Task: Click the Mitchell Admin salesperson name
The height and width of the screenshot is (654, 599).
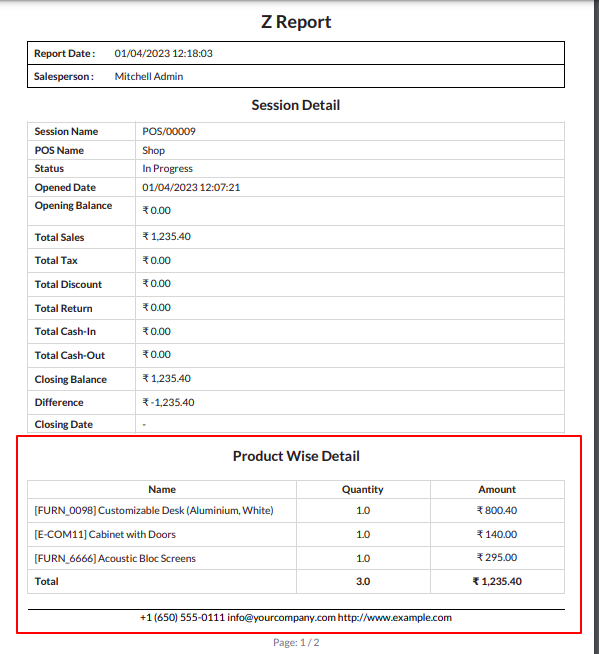Action: click(149, 76)
